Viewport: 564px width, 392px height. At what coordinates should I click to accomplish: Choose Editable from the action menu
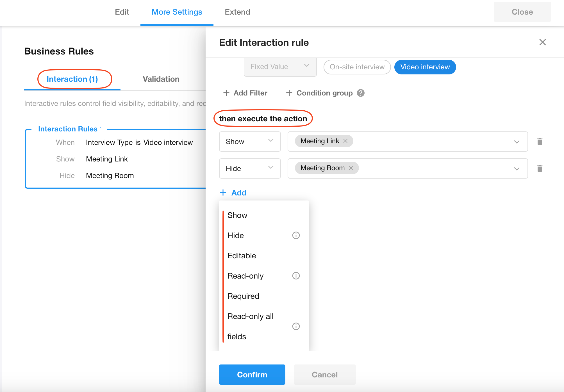coord(242,256)
